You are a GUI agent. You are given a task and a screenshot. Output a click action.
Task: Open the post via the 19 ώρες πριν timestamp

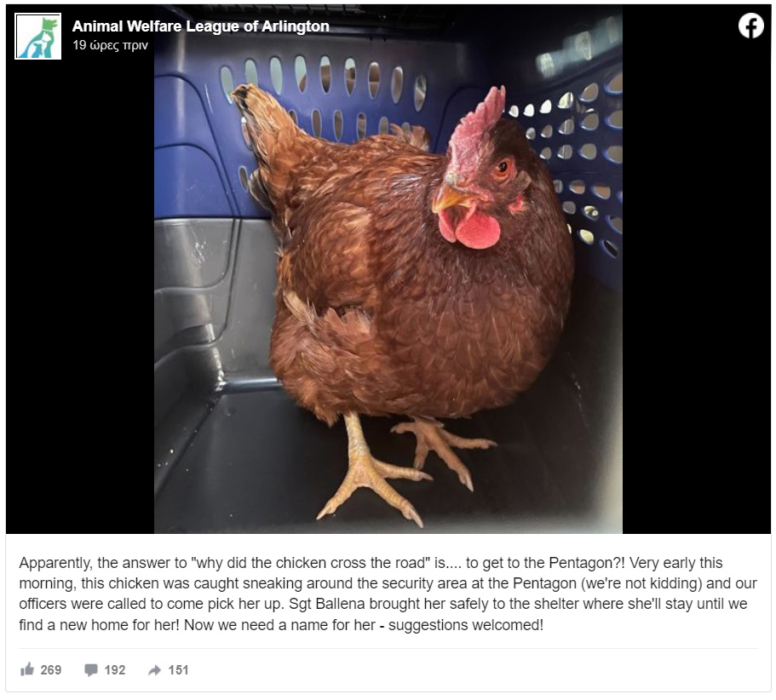[111, 45]
